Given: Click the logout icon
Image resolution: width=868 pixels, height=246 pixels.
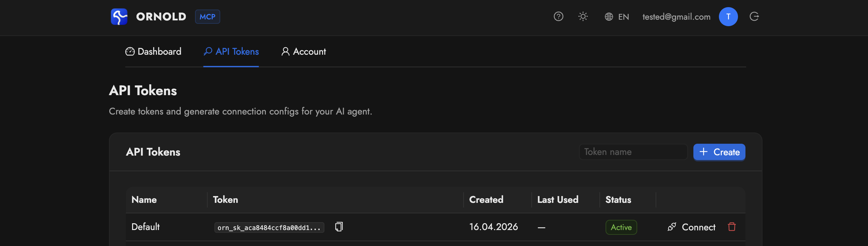Looking at the screenshot, I should (754, 16).
